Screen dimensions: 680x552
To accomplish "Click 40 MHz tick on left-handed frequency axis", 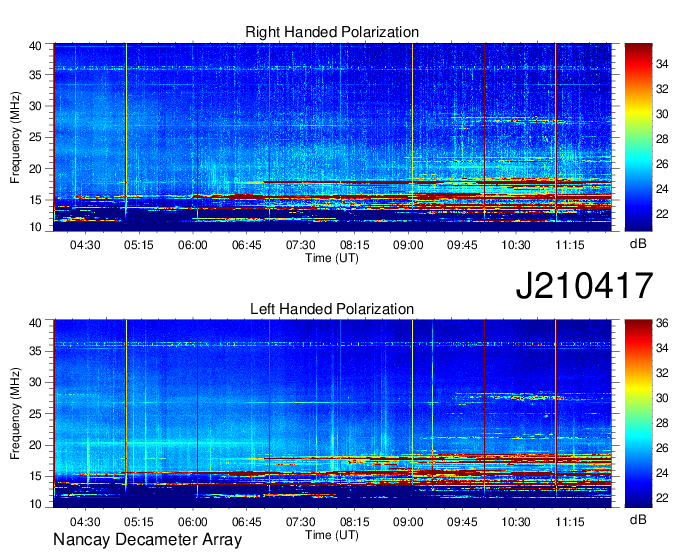I will pyautogui.click(x=35, y=323).
